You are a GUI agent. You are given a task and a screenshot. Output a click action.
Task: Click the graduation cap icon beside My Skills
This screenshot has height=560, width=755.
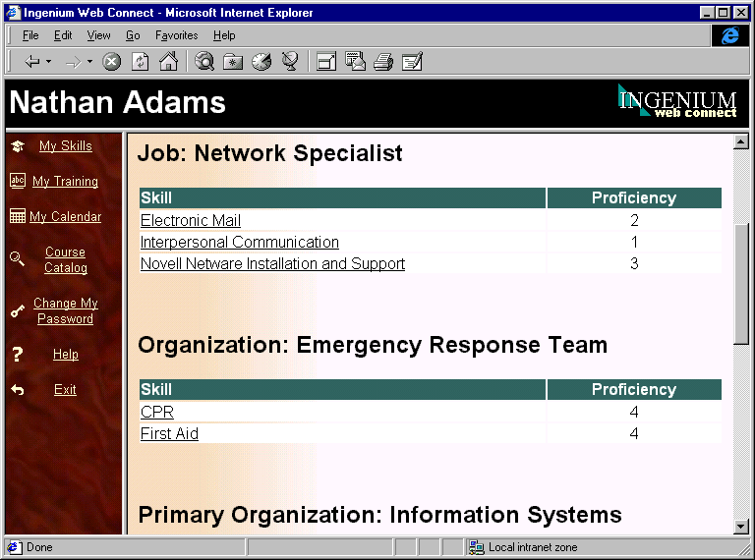pos(18,146)
